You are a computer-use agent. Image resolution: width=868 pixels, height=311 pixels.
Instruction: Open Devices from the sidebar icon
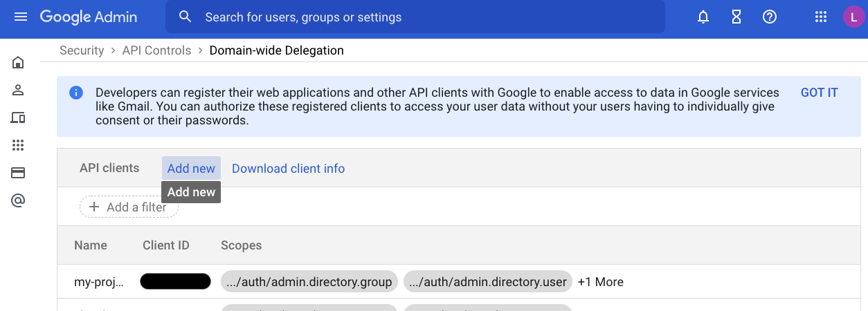[x=19, y=117]
